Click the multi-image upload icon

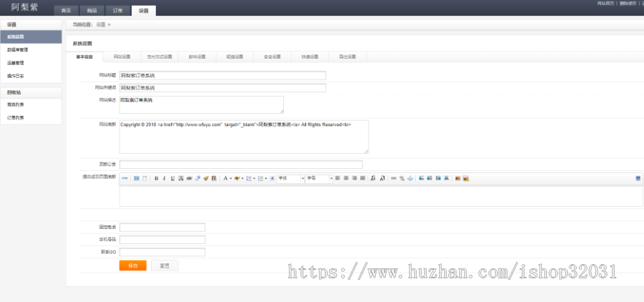coord(466,178)
